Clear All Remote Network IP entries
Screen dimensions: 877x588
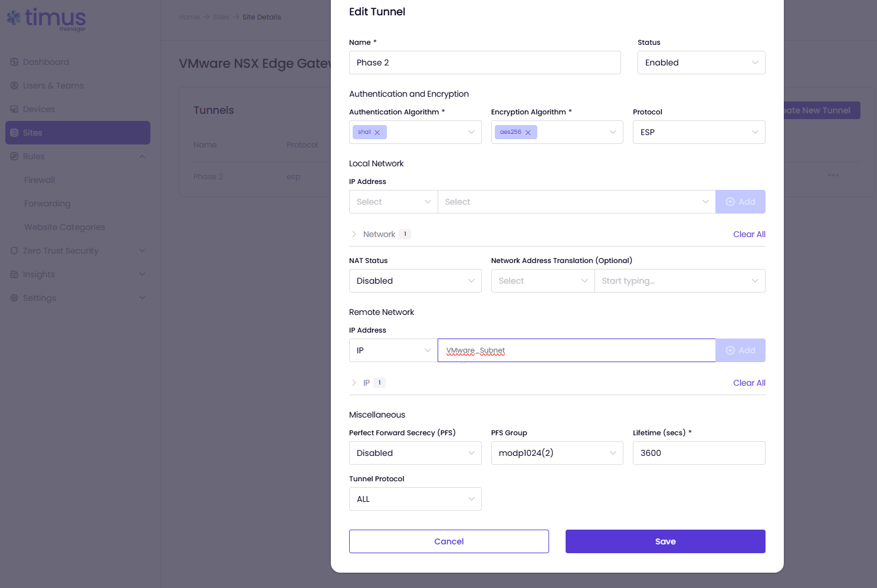749,383
